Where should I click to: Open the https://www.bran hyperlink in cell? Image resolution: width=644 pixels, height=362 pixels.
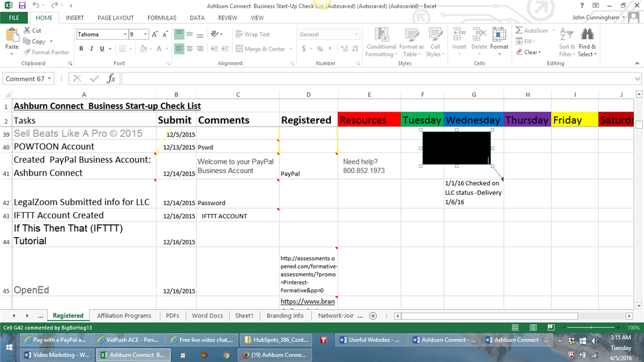(308, 302)
